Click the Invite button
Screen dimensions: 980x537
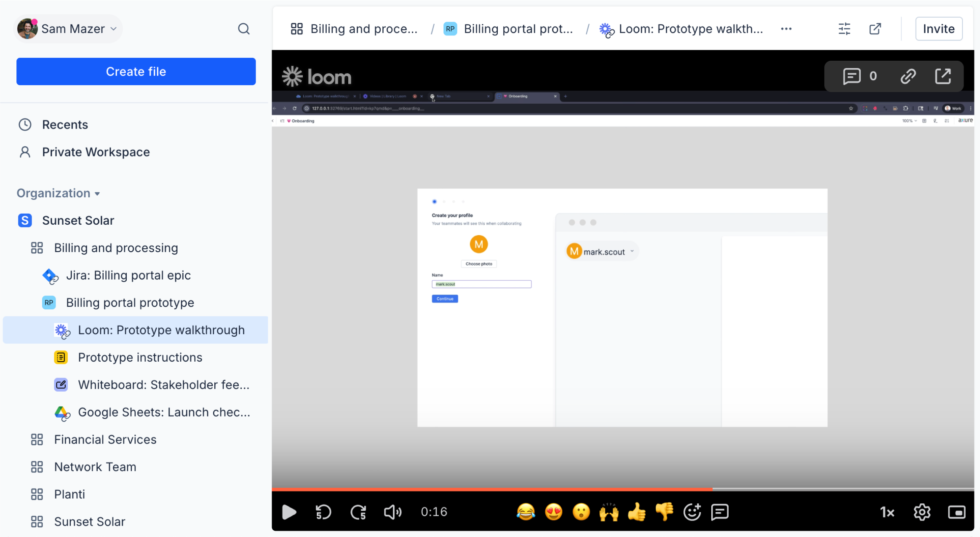pos(939,29)
